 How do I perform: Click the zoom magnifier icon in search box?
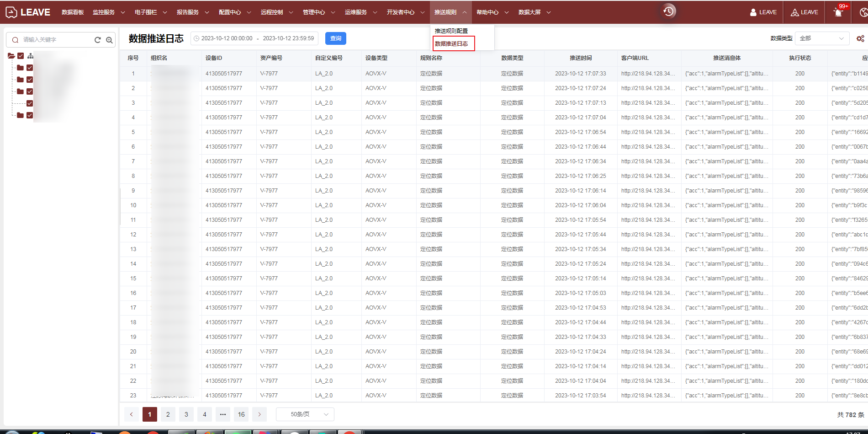point(109,40)
